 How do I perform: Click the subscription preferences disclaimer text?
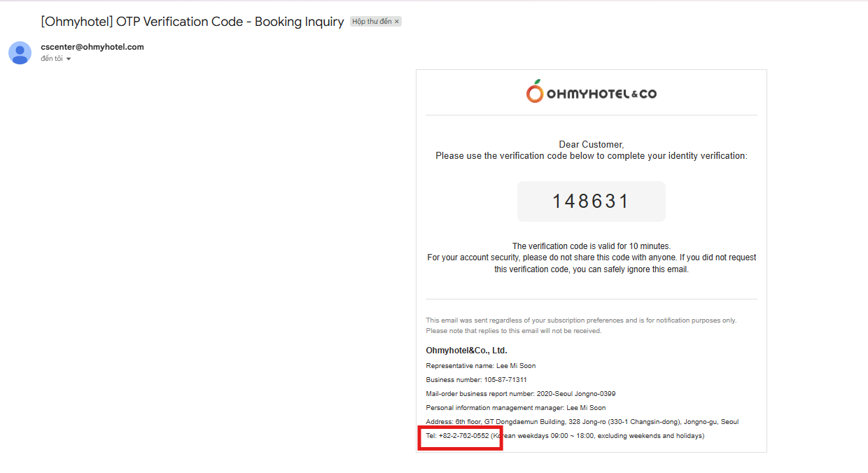pyautogui.click(x=581, y=325)
